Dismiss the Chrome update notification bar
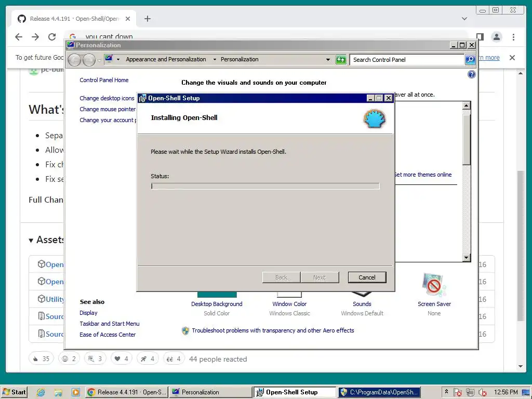Image resolution: width=532 pixels, height=399 pixels. [512, 58]
